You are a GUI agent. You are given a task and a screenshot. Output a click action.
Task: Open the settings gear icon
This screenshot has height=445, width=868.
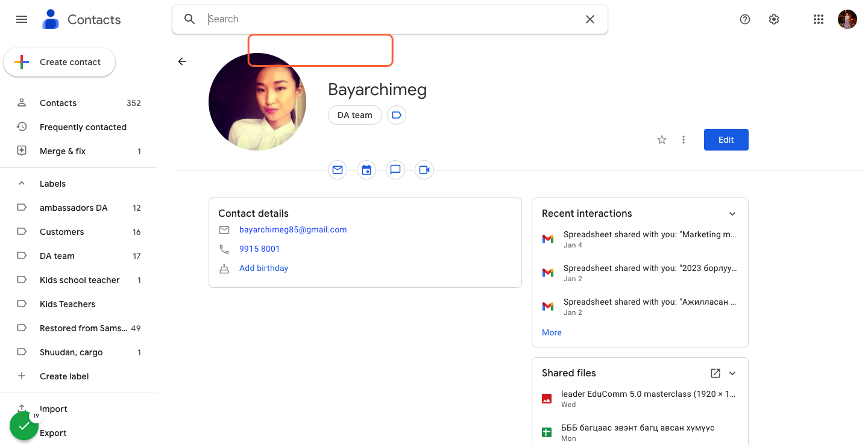(x=774, y=19)
